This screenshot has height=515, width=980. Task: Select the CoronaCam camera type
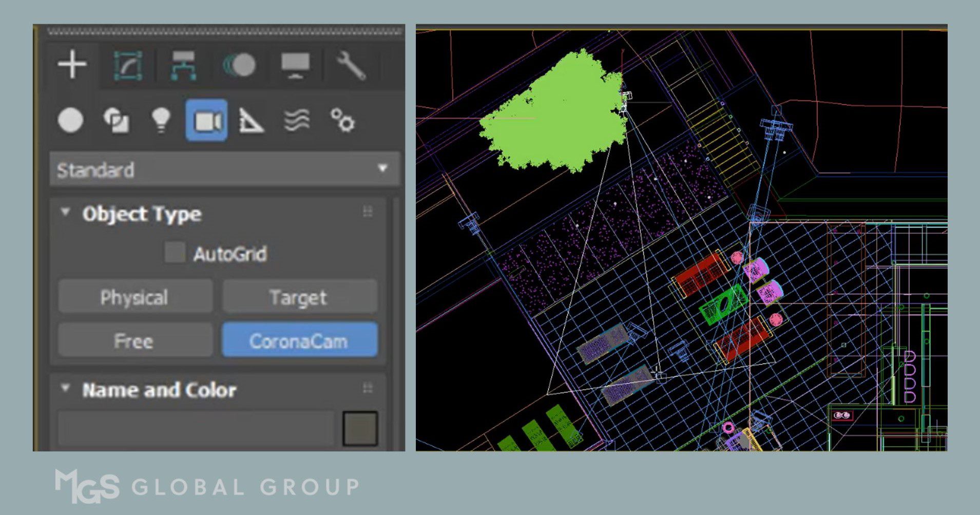click(299, 340)
